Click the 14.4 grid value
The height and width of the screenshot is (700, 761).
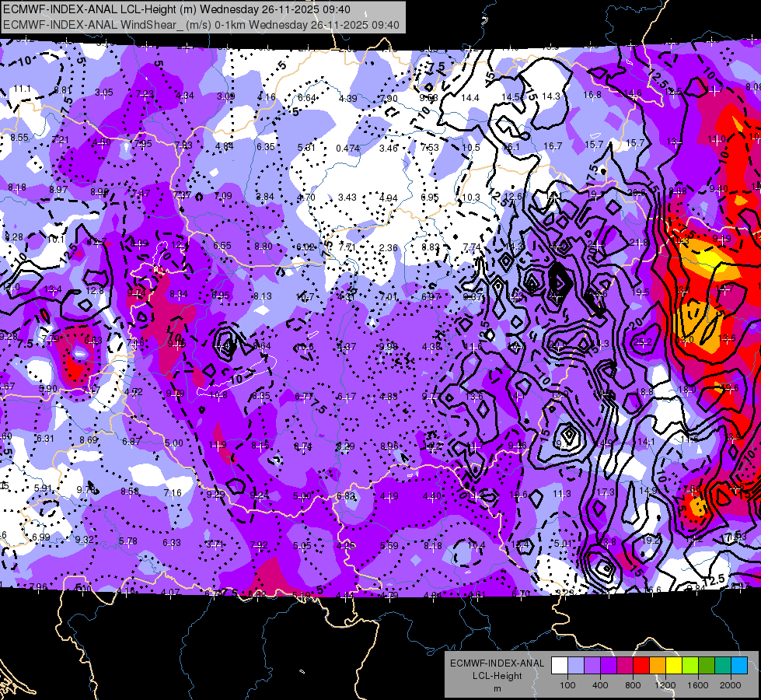pos(470,98)
